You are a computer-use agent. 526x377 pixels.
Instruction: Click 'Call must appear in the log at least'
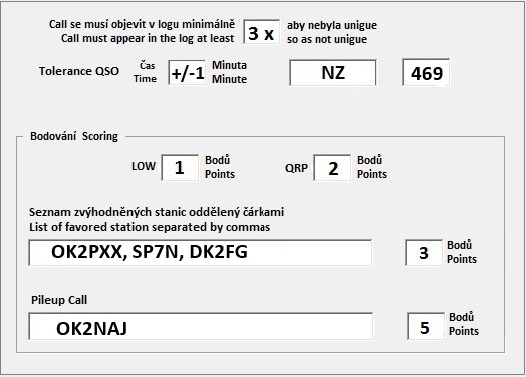[148, 38]
